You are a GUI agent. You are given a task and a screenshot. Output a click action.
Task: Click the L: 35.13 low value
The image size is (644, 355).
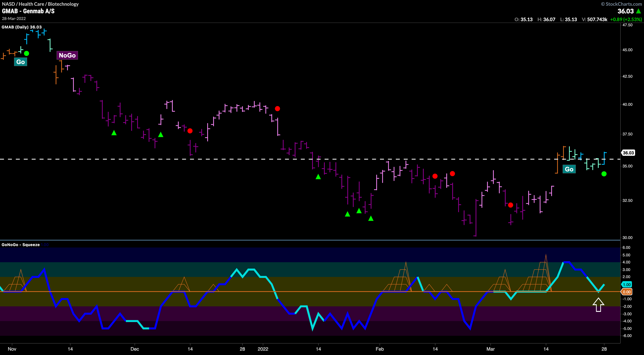click(568, 20)
